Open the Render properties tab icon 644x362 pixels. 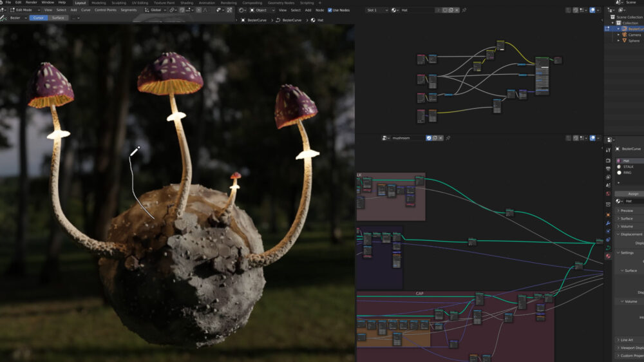[609, 160]
